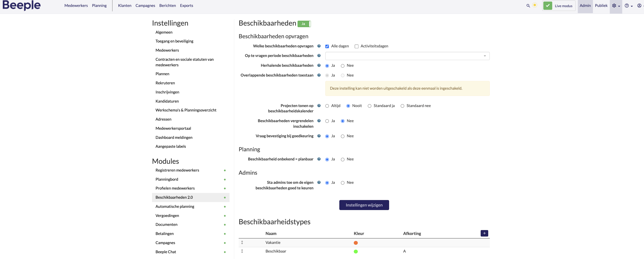Open the search magnifier icon
This screenshot has height=259, width=644.
(x=528, y=6)
